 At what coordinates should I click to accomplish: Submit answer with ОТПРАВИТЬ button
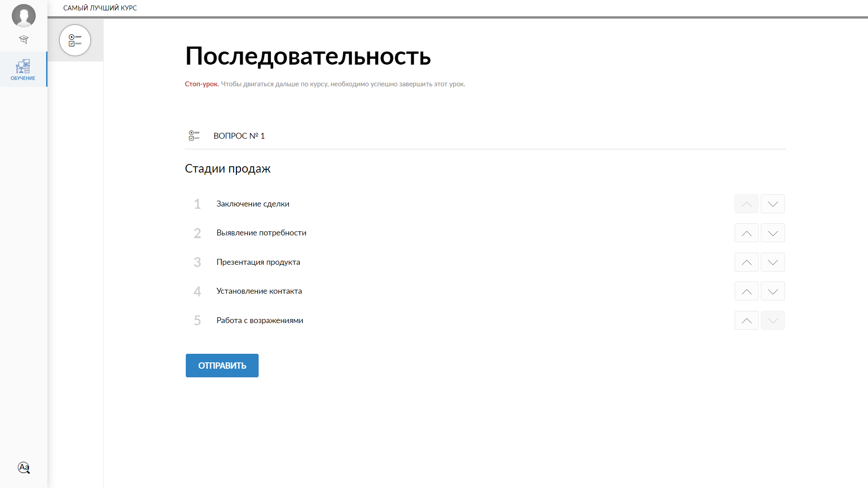coord(222,366)
